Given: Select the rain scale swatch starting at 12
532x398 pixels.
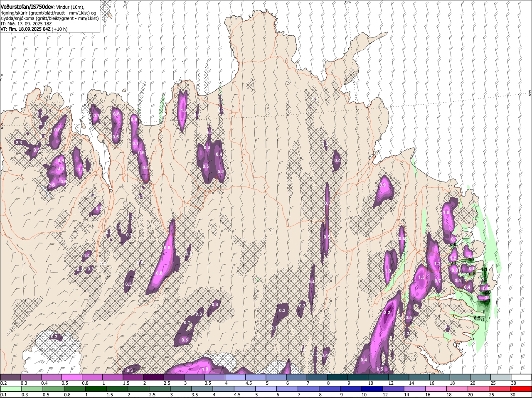Looking at the screenshot, I should [x=394, y=389].
